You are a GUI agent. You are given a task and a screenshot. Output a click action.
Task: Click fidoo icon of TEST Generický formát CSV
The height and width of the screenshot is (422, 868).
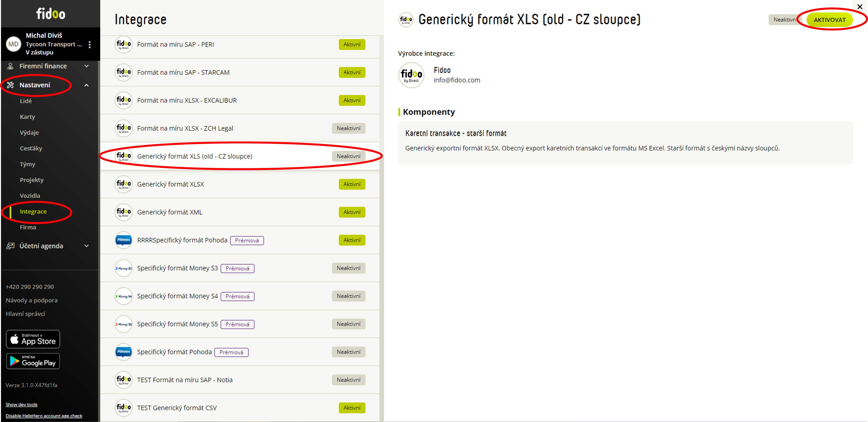point(124,408)
